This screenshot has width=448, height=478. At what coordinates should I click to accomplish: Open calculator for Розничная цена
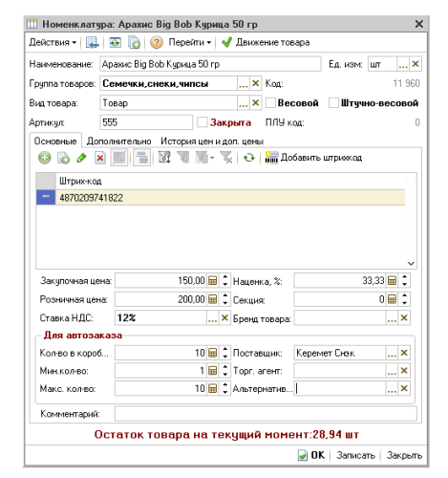point(213,299)
